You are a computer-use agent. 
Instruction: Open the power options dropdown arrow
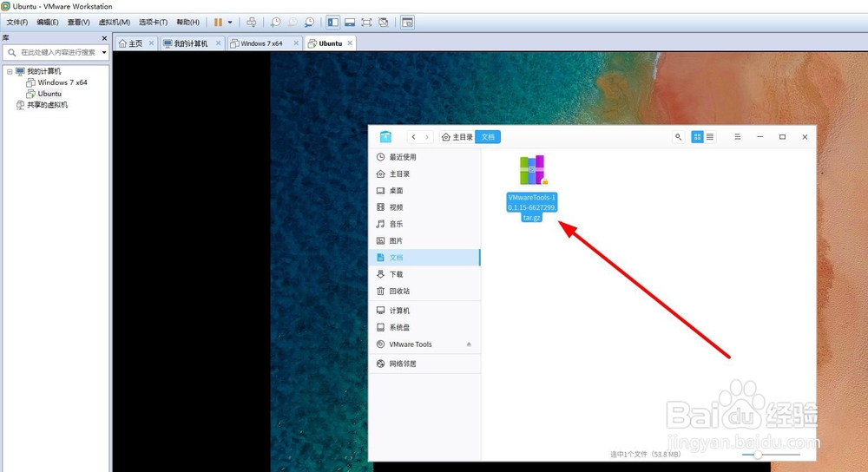(x=230, y=23)
